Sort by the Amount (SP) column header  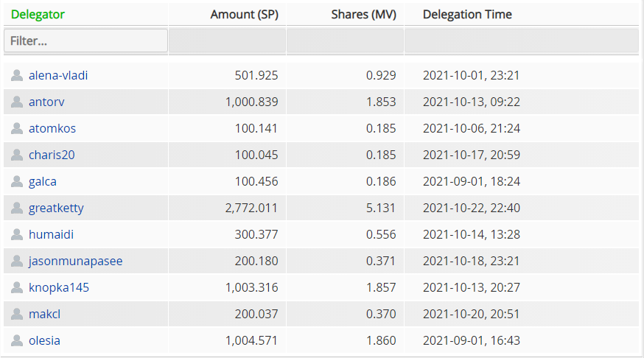(245, 15)
